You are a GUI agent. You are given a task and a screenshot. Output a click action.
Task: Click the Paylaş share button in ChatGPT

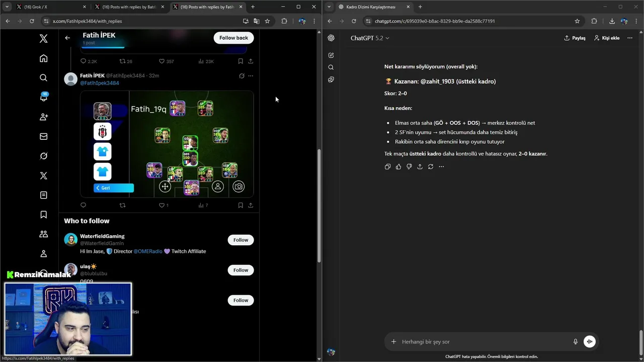[575, 38]
